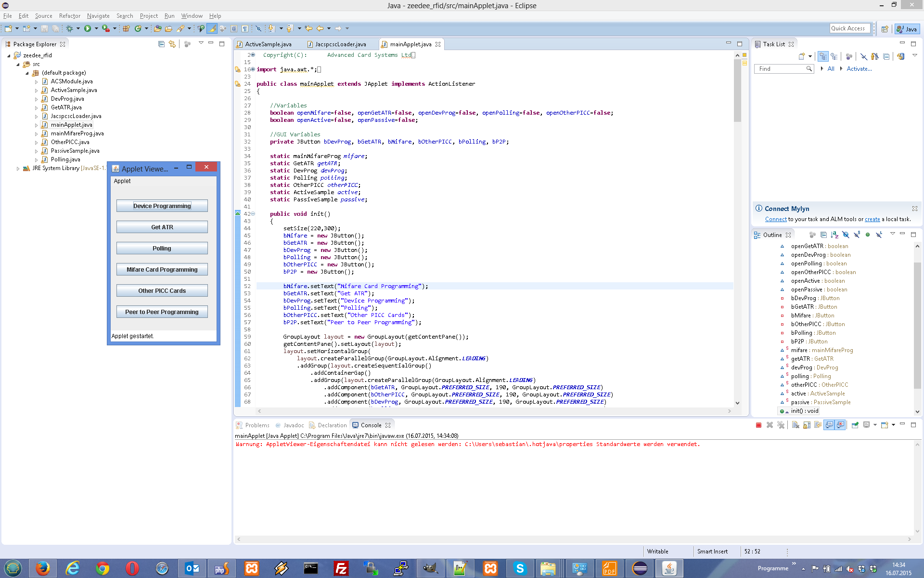
Task: Select the Java perspective button
Action: tap(907, 29)
